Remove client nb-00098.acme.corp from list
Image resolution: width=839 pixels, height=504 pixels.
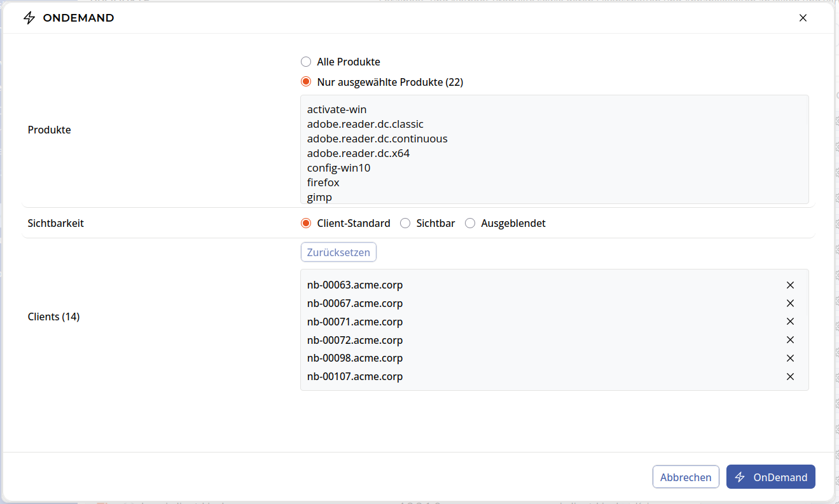click(x=790, y=358)
